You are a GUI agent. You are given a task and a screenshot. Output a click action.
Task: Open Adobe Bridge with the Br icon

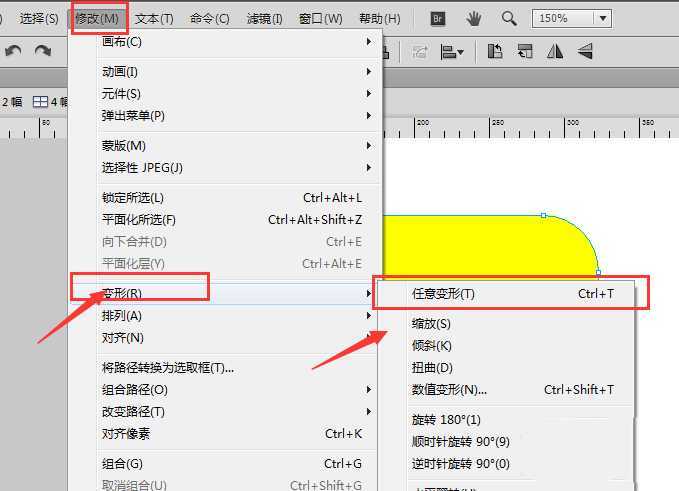437,18
